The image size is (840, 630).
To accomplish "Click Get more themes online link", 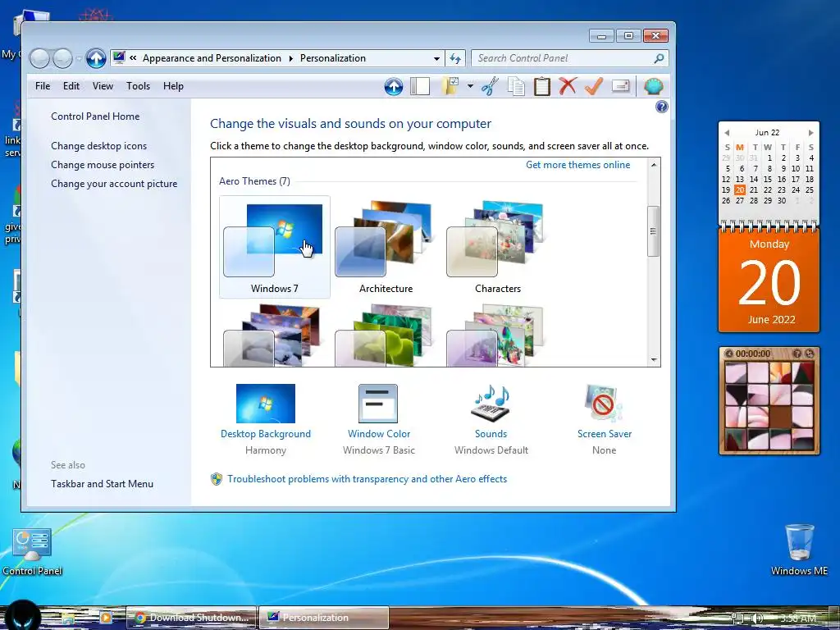I will click(x=578, y=164).
